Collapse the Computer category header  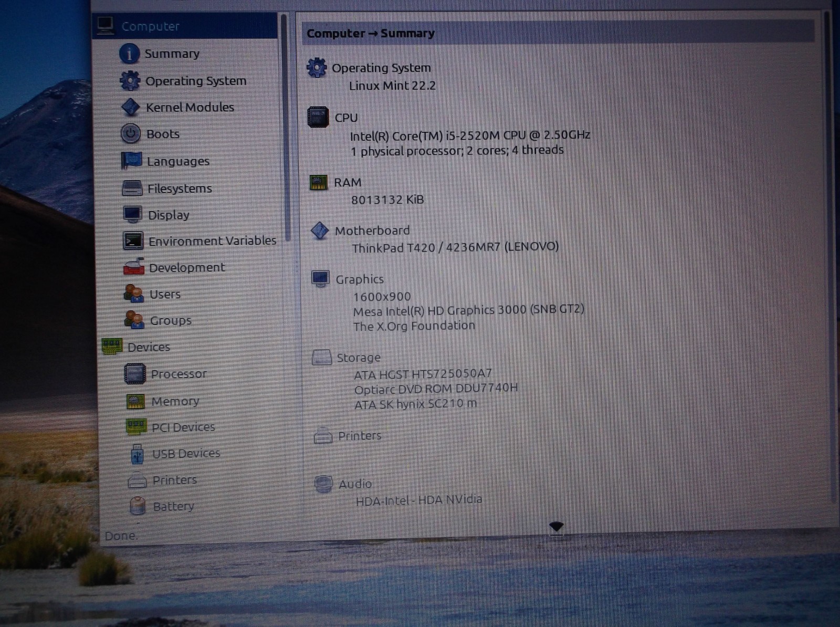pos(150,26)
